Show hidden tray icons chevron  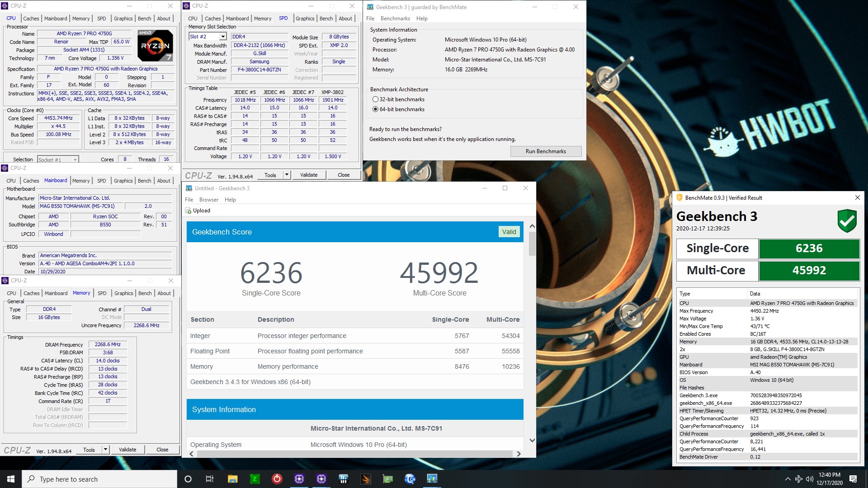click(788, 479)
